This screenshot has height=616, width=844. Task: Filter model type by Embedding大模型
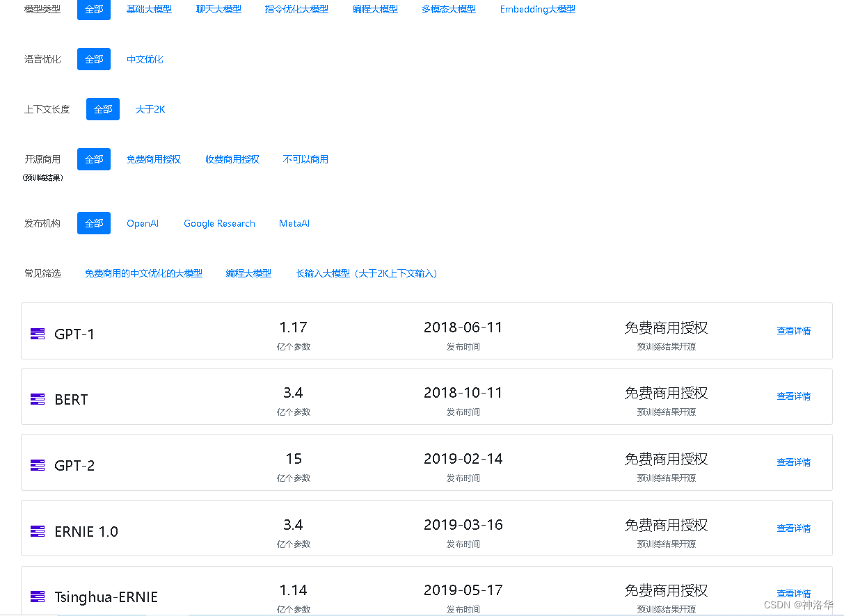538,10
